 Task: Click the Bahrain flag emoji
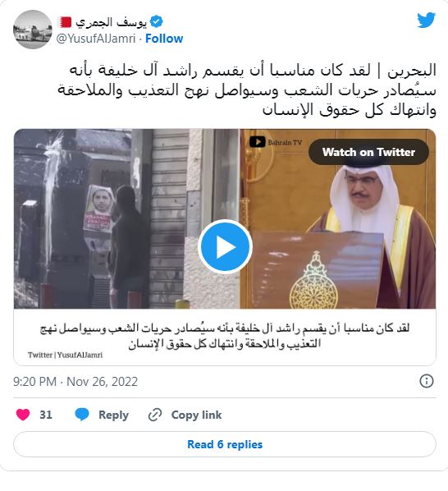pyautogui.click(x=66, y=22)
